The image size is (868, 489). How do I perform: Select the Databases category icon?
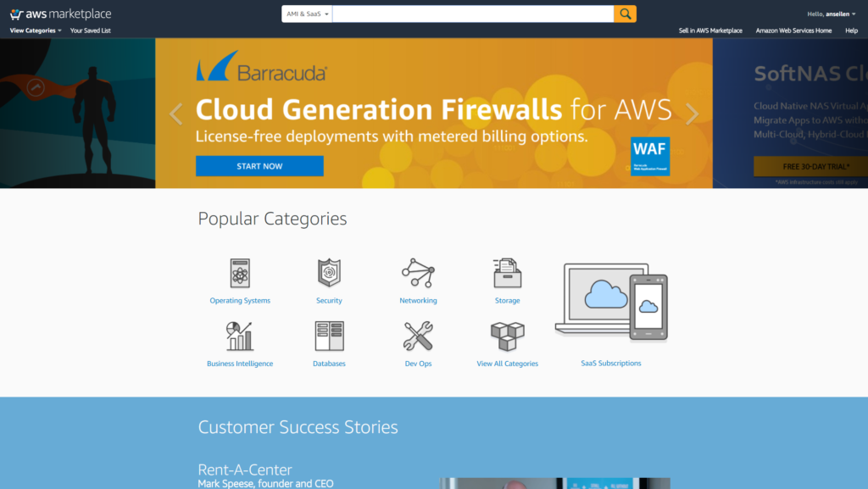click(329, 336)
